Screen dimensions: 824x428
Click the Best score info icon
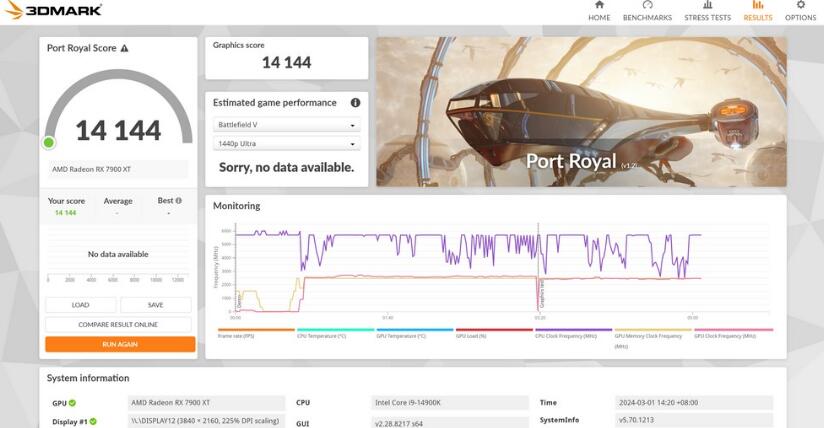[x=179, y=200]
